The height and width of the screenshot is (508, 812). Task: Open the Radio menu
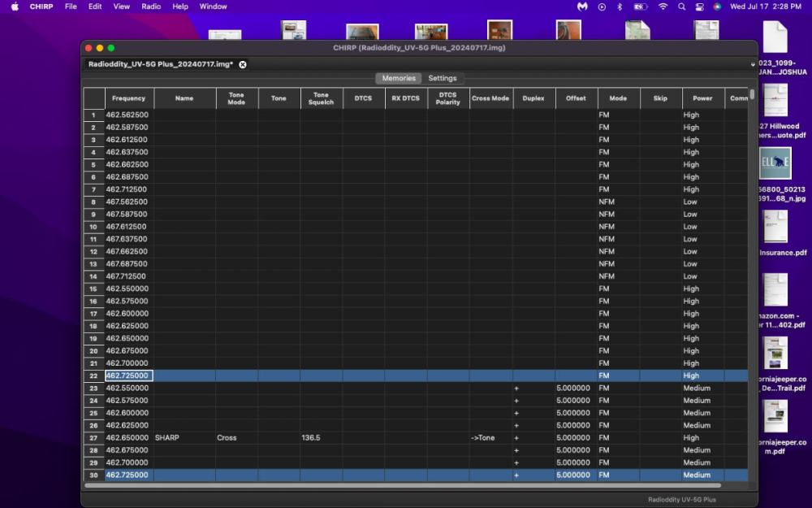point(151,7)
